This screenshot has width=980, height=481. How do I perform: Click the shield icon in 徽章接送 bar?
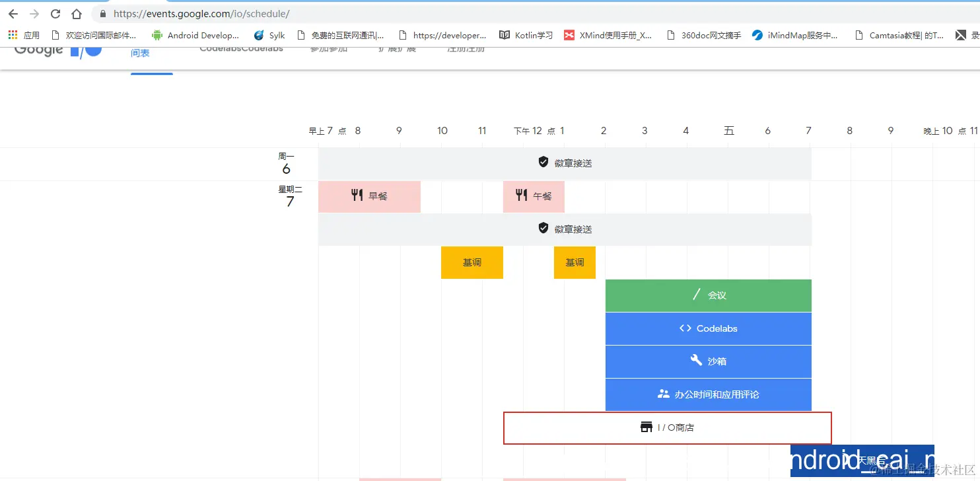[543, 161]
